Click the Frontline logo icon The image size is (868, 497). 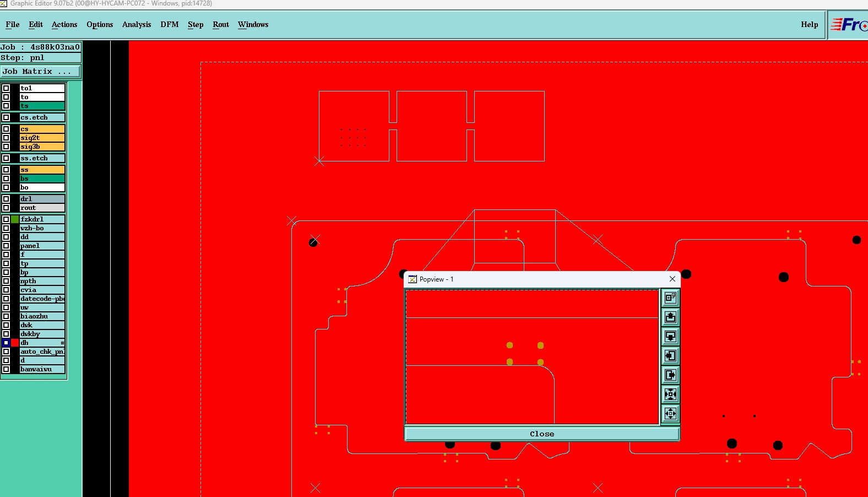[849, 25]
